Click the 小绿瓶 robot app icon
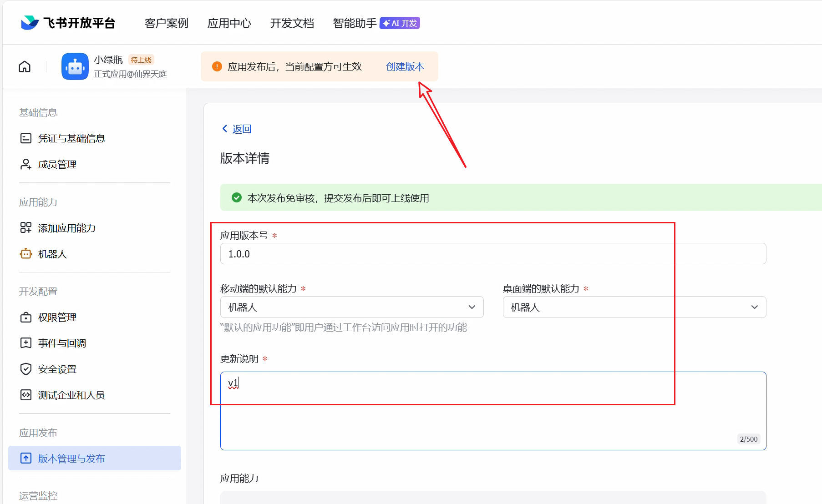 click(x=75, y=67)
